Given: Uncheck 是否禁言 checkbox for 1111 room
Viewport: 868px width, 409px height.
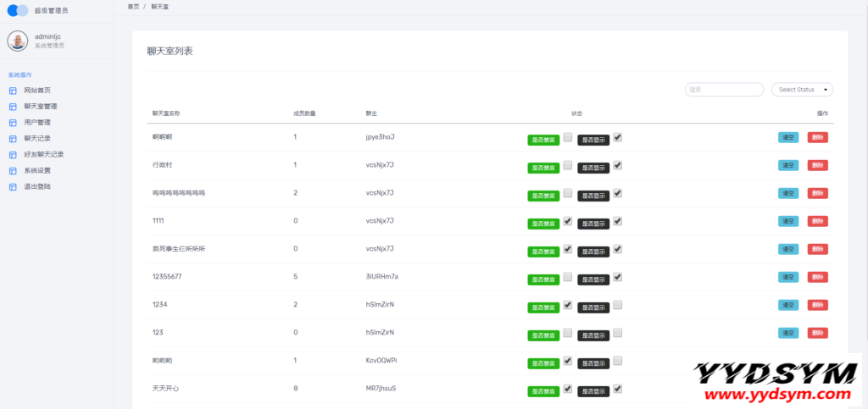Looking at the screenshot, I should pos(568,221).
